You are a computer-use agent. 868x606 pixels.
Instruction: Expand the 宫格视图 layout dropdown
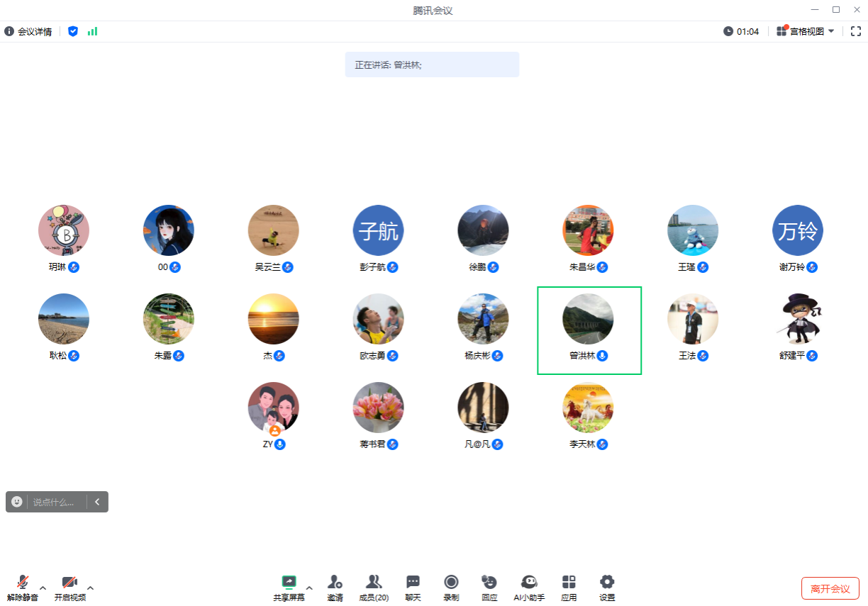click(x=832, y=31)
